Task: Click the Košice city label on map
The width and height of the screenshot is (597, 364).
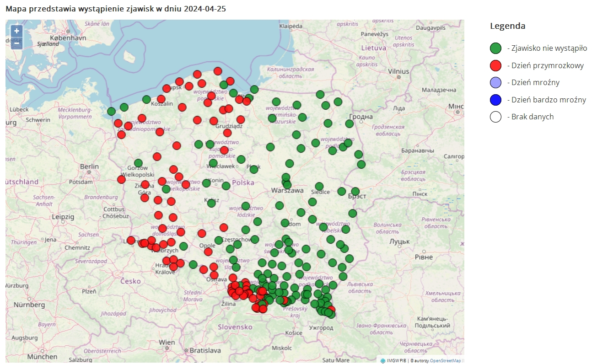Action: point(294,333)
